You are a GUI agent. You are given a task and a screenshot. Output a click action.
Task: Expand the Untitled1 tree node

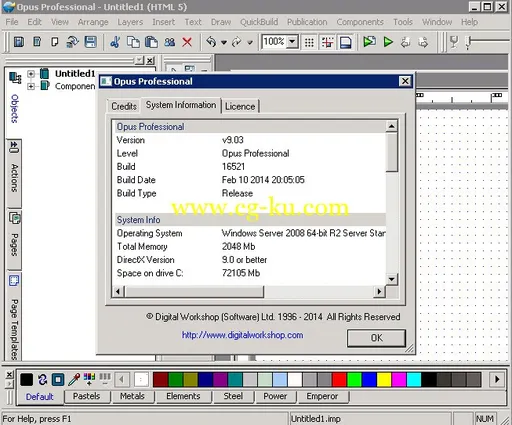point(31,73)
